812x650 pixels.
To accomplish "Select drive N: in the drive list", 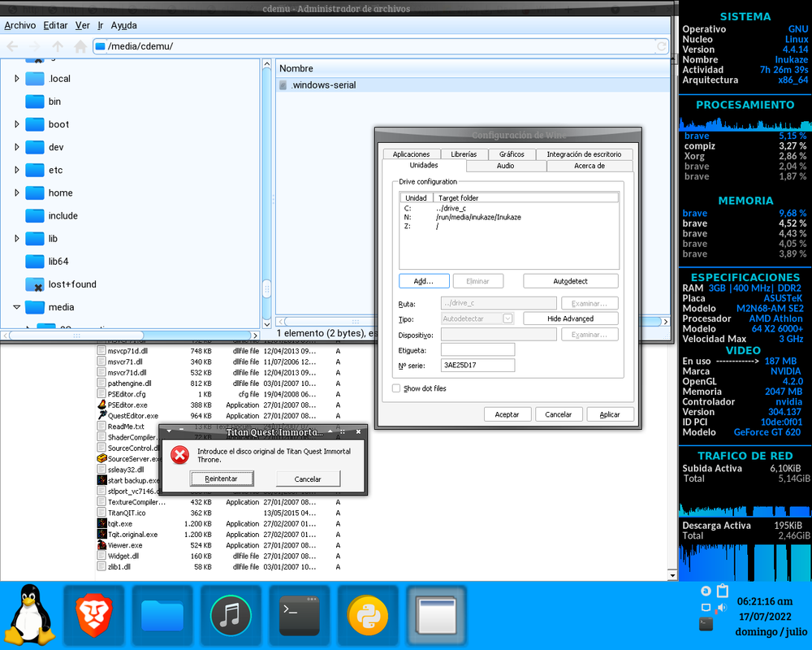I will pyautogui.click(x=508, y=217).
